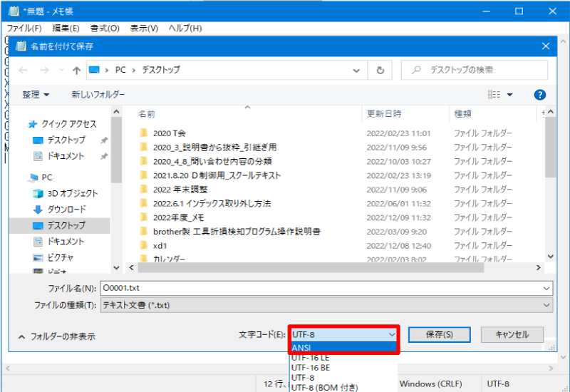This screenshot has height=392, width=570.
Task: Open ヘルプ(H) menu in Notepad
Action: pyautogui.click(x=185, y=29)
